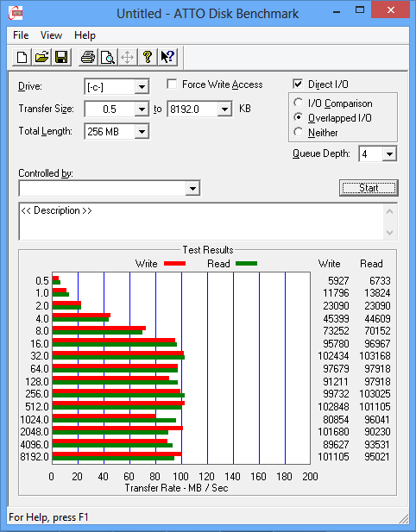Image resolution: width=416 pixels, height=532 pixels.
Task: Click the status bar Help hint text
Action: pos(48,517)
